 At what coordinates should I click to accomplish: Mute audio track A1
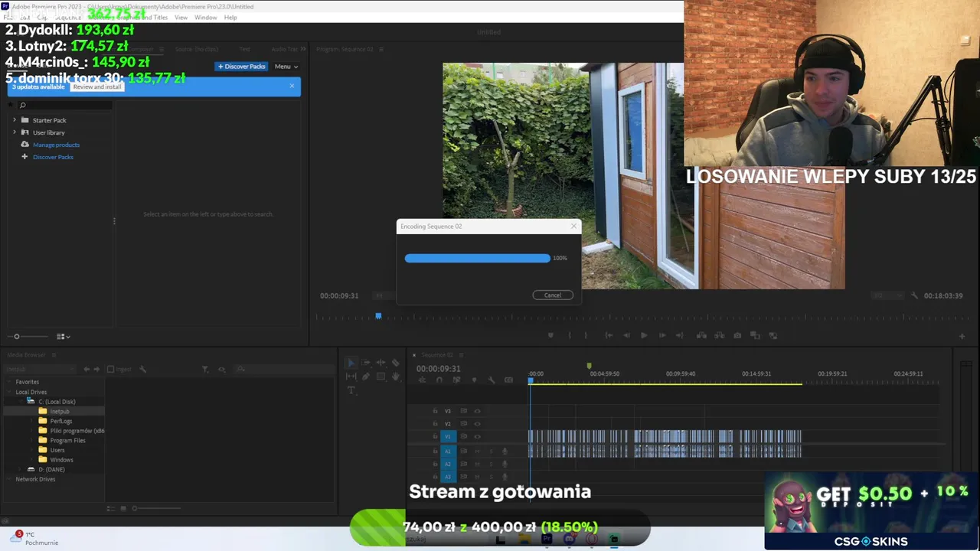pos(477,452)
